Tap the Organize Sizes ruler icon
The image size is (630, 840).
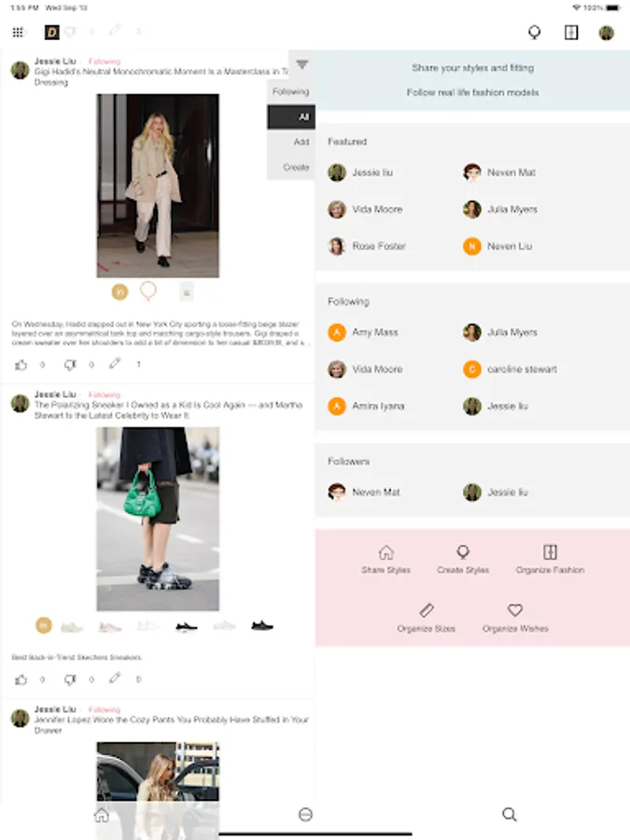pyautogui.click(x=427, y=609)
